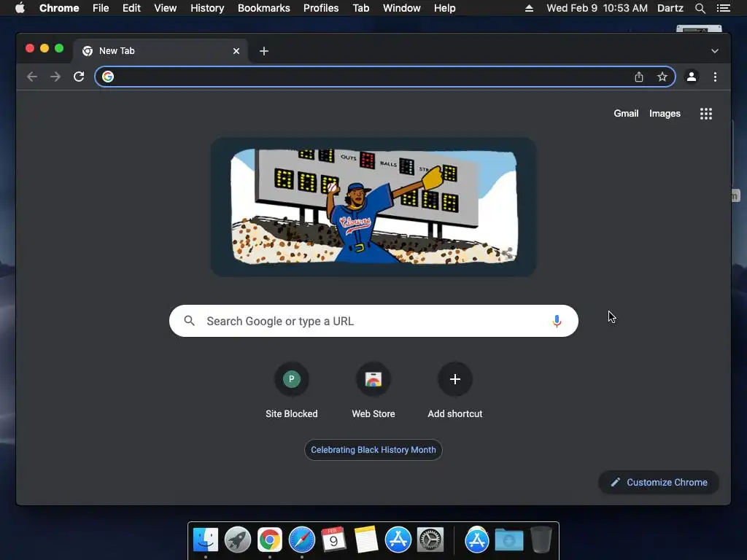The height and width of the screenshot is (560, 747).
Task: Go forward using the forward arrow
Action: (x=55, y=77)
